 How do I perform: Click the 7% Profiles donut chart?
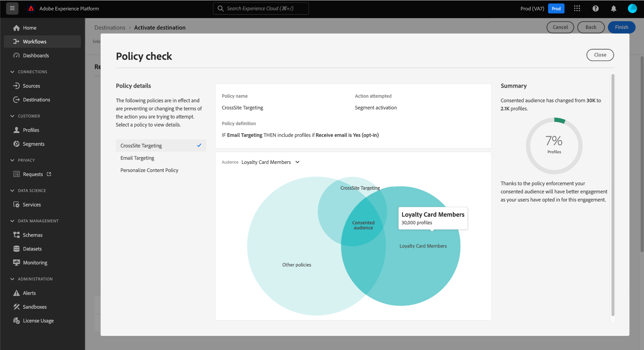click(554, 146)
